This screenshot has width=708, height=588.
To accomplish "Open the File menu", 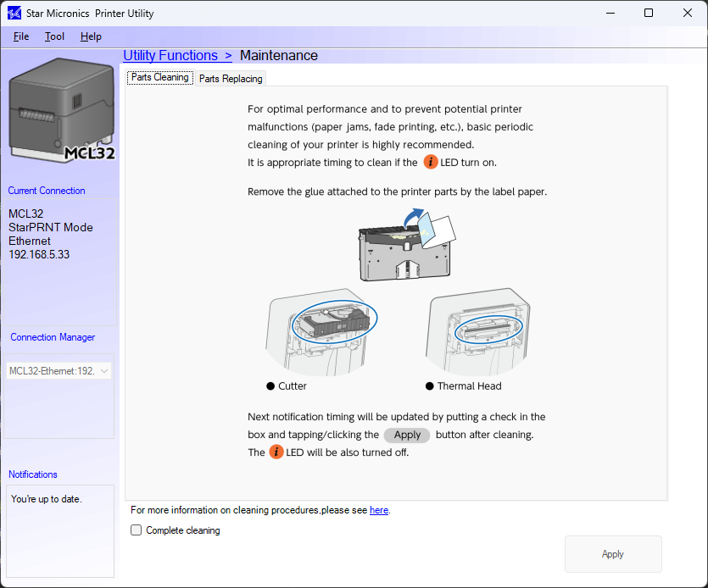I will coord(21,36).
